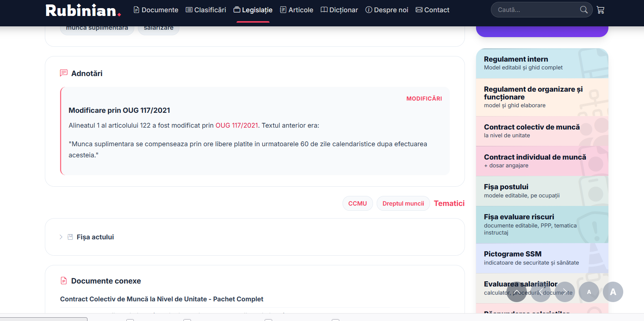Open Clasificări menu
644x321 pixels.
(206, 10)
